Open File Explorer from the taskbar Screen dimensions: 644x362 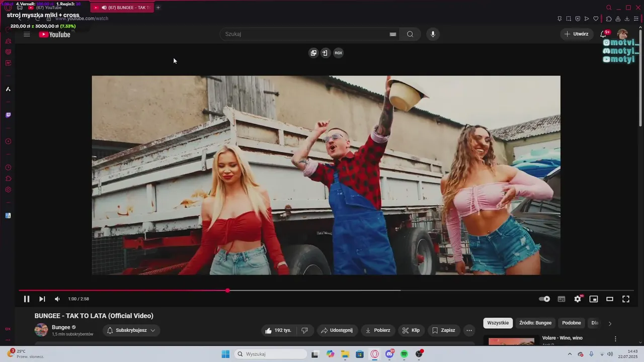pyautogui.click(x=345, y=354)
